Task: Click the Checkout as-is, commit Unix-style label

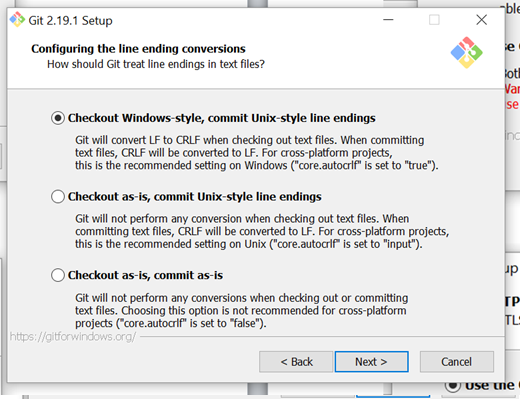Action: (x=195, y=197)
